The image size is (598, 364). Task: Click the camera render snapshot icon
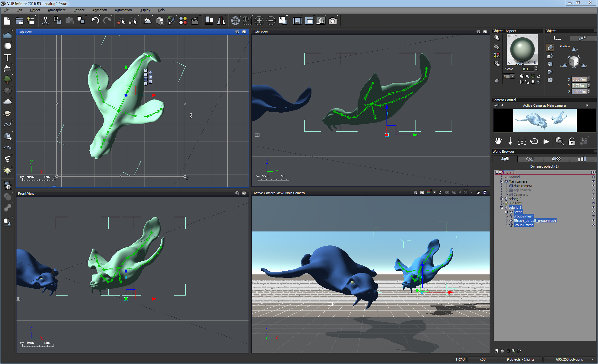(x=333, y=21)
